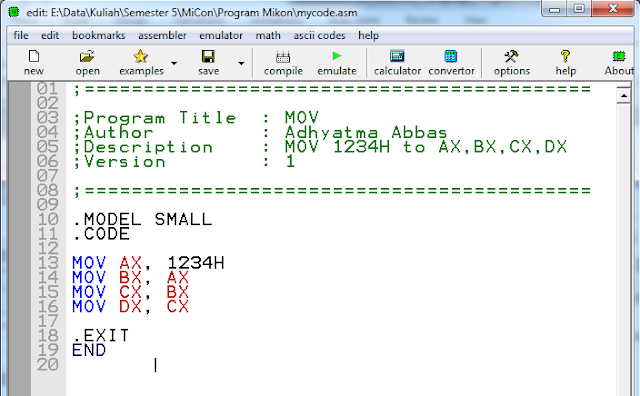Open the calculator tool
The height and width of the screenshot is (396, 640).
397,56
